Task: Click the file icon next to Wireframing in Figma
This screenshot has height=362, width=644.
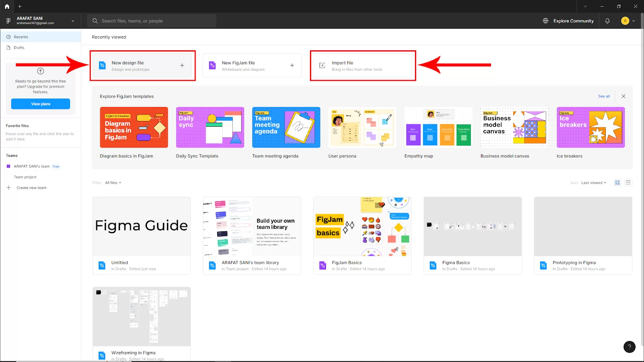Action: pyautogui.click(x=102, y=356)
